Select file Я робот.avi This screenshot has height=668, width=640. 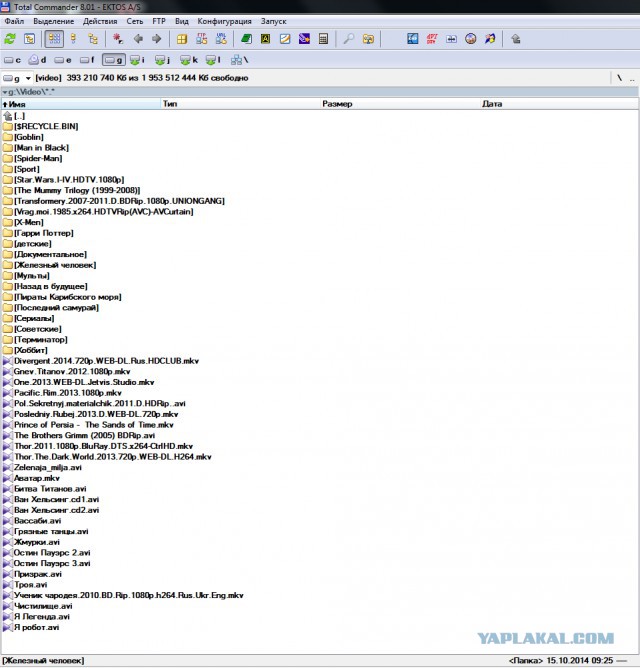(31, 627)
